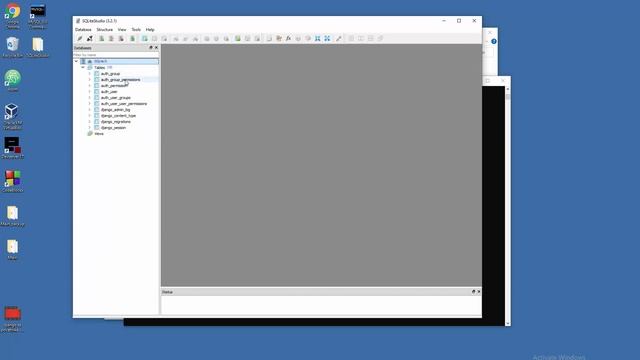Open extension manager toolbar icon
The height and width of the screenshot is (360, 640).
(x=308, y=38)
